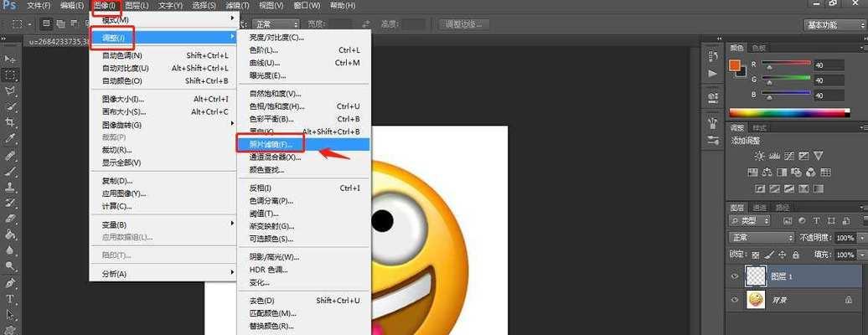Viewport: 868px width, 335px height.
Task: Click the R value input field
Action: click(x=828, y=64)
